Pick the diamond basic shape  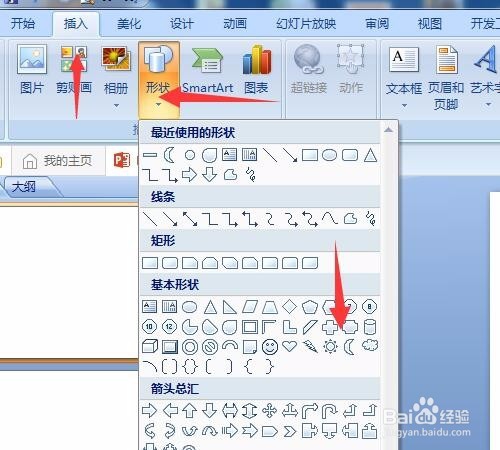[x=289, y=307]
